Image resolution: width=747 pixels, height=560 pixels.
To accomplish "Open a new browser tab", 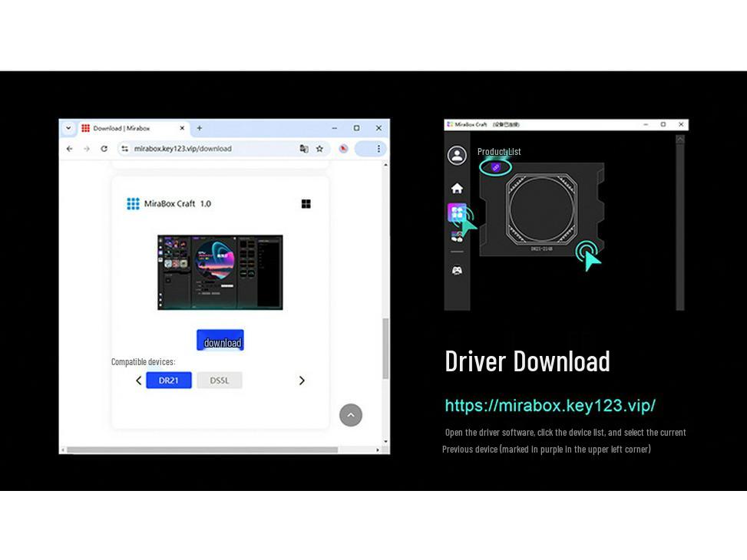I will pyautogui.click(x=199, y=127).
